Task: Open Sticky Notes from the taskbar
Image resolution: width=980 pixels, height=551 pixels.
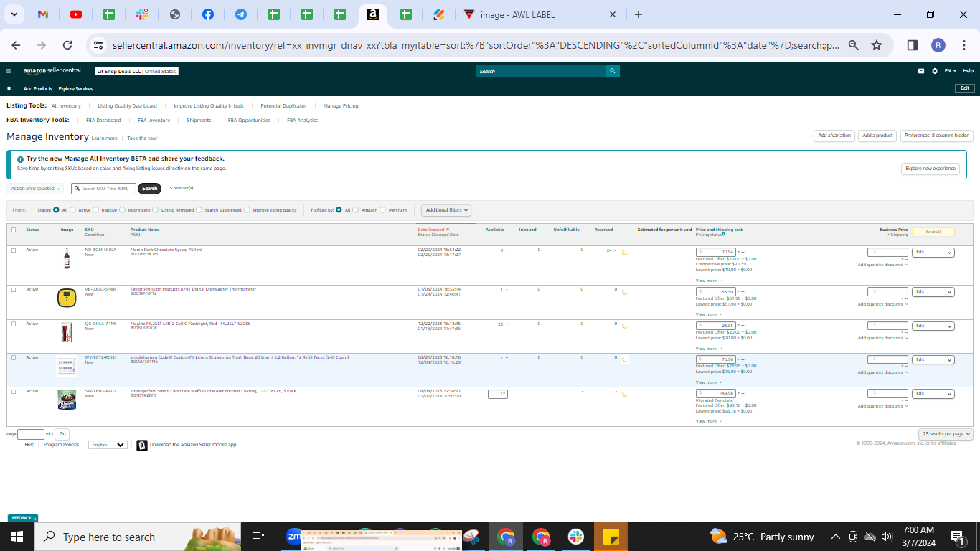Action: point(611,537)
